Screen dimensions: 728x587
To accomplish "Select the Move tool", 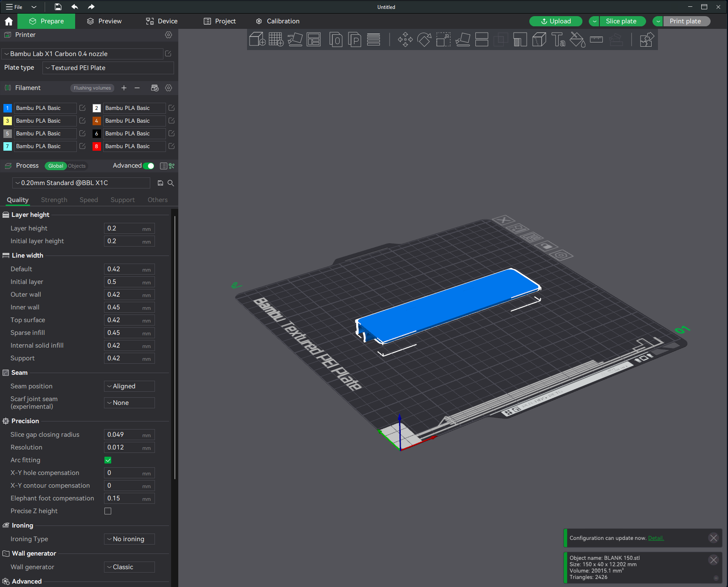I will pos(405,39).
